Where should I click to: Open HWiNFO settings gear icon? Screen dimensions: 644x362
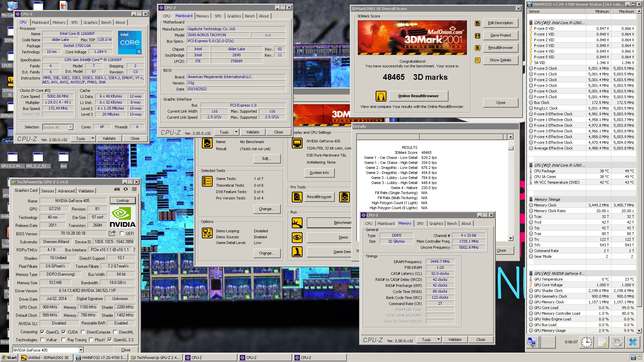pyautogui.click(x=617, y=342)
